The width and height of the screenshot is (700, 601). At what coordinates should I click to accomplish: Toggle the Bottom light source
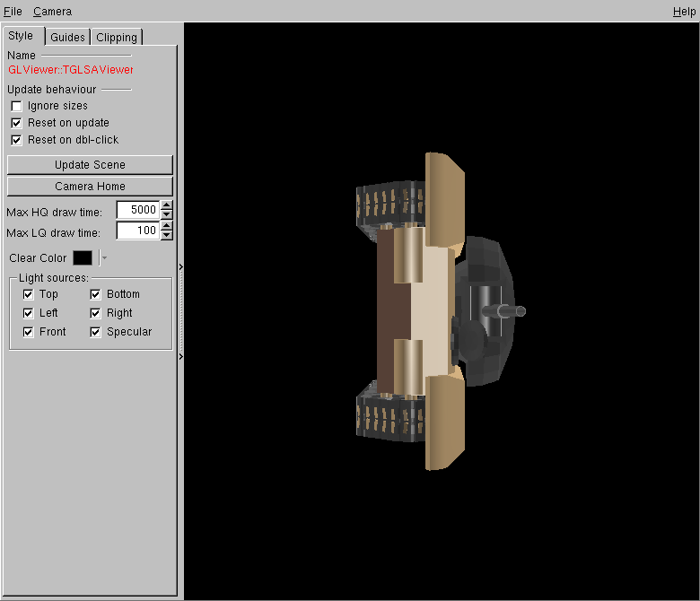(95, 294)
